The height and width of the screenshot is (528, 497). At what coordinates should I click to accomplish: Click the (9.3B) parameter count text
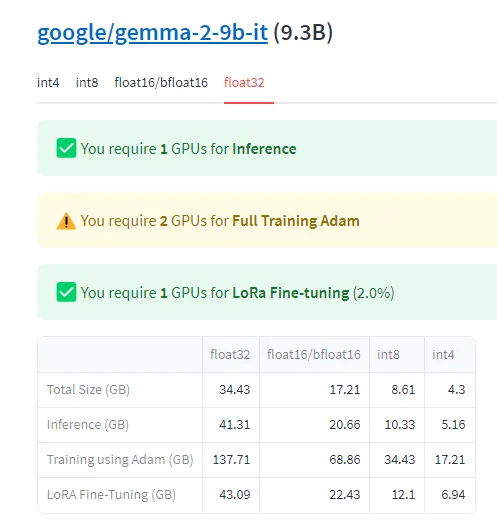(303, 33)
